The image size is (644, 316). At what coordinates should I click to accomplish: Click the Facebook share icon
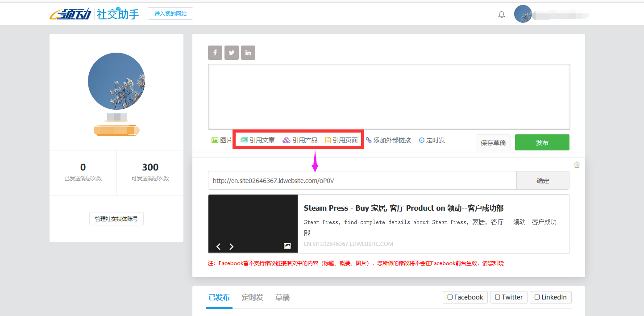[215, 53]
